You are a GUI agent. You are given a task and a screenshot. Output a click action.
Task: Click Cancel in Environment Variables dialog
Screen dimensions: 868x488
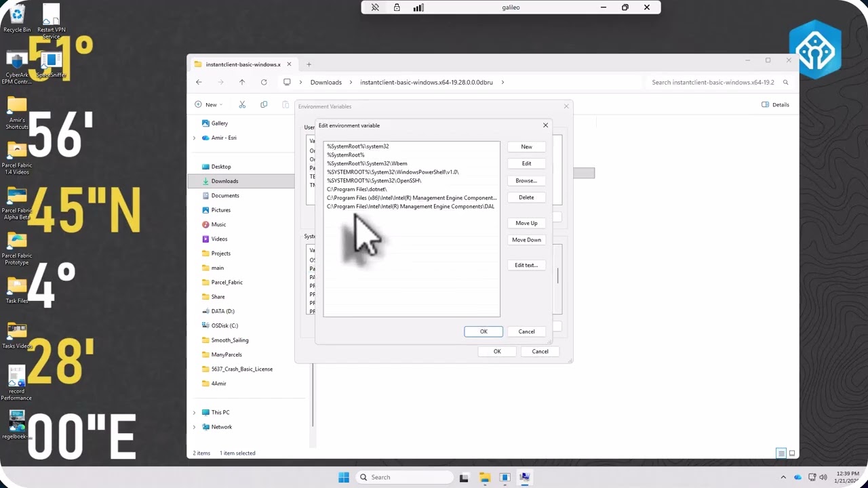click(540, 351)
